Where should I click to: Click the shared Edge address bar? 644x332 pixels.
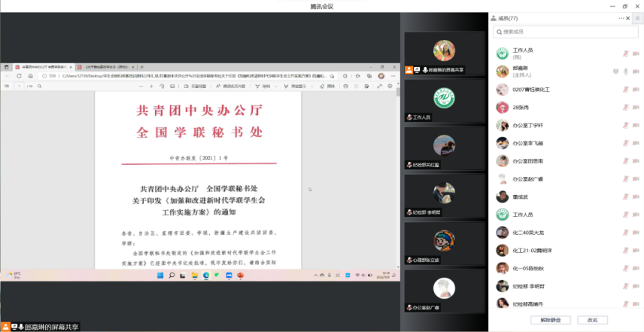tap(189, 76)
